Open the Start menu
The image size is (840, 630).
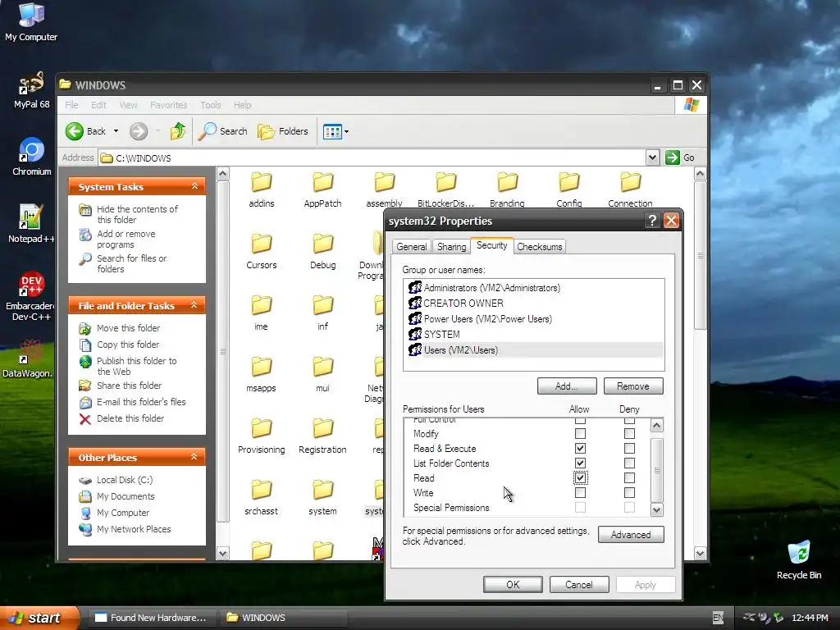39,618
